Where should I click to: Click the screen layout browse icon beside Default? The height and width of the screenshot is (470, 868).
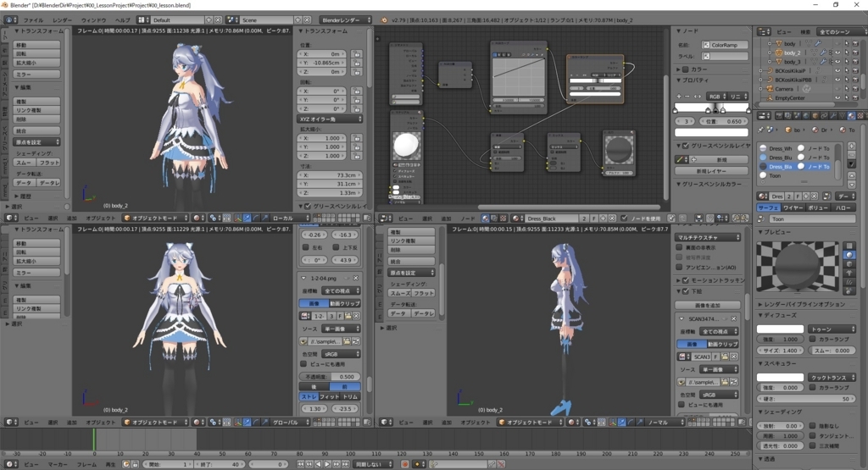click(x=142, y=20)
